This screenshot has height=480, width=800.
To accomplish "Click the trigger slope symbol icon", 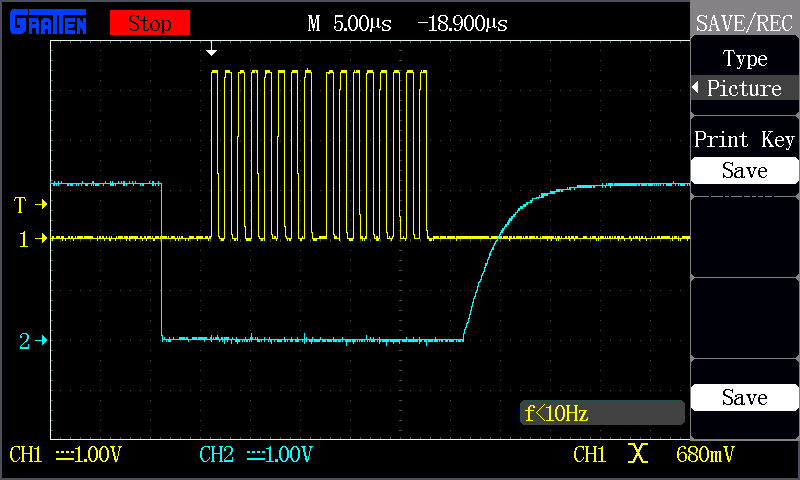I will pos(638,453).
